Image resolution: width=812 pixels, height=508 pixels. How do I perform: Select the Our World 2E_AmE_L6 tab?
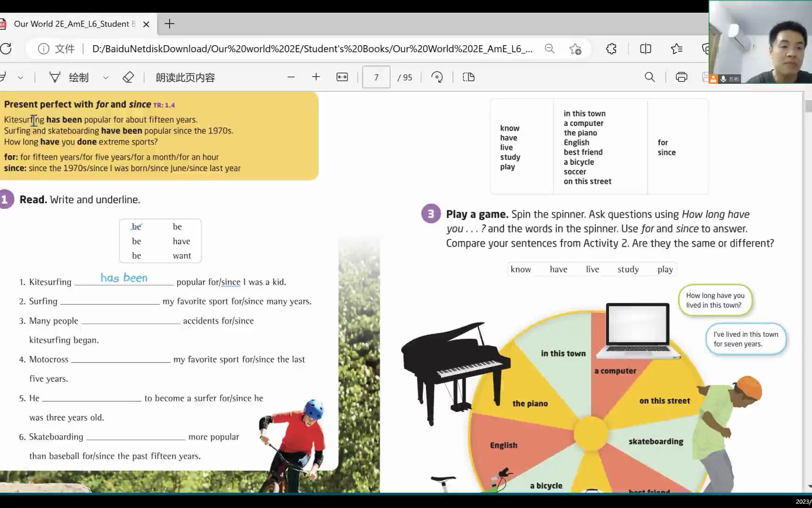point(74,24)
